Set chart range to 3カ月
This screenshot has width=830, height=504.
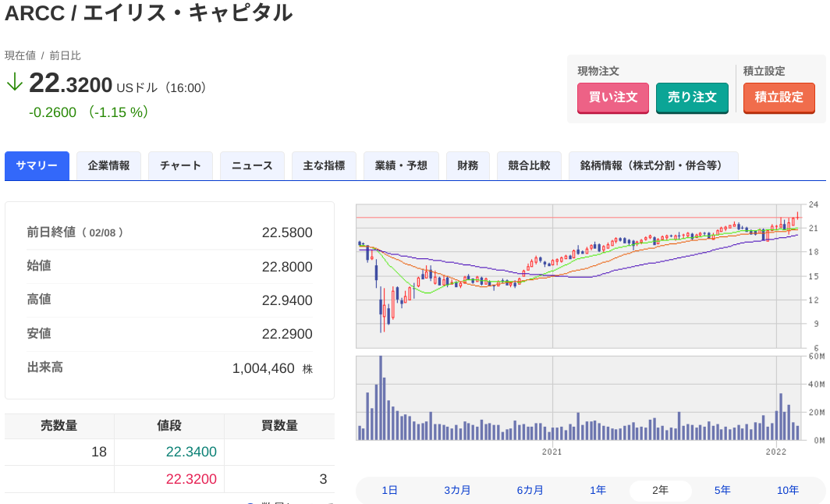point(457,490)
